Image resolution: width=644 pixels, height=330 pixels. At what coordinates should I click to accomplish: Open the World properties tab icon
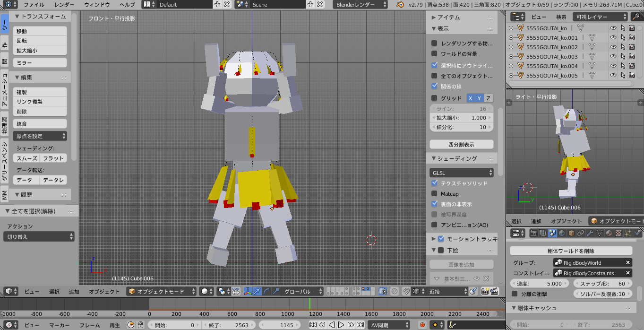[561, 233]
